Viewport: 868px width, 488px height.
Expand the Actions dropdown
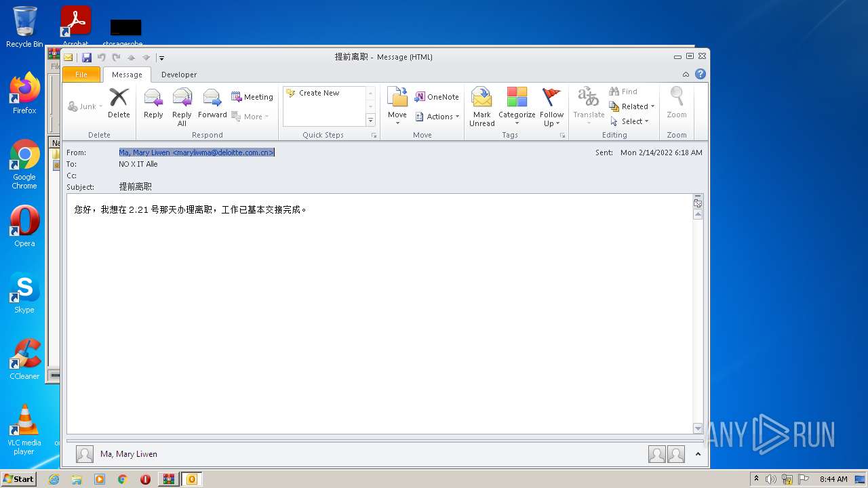pos(437,117)
